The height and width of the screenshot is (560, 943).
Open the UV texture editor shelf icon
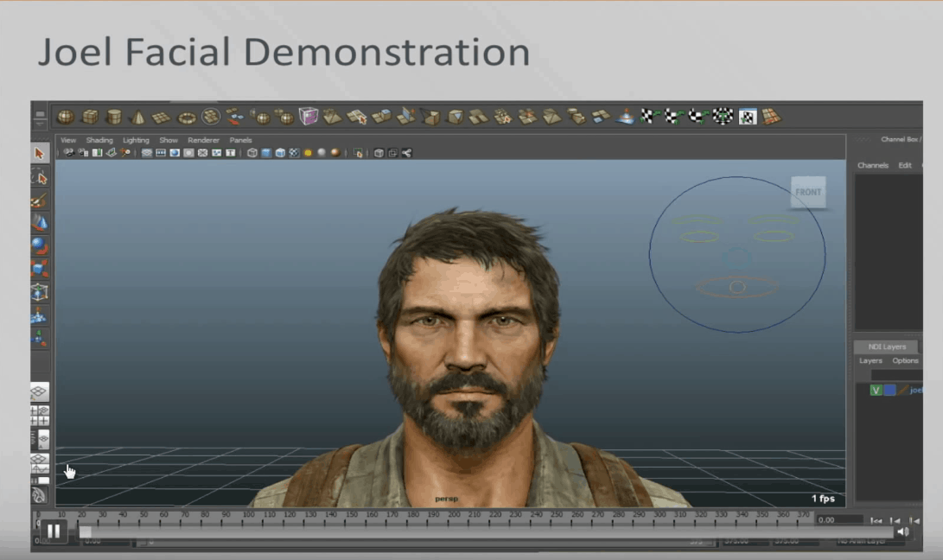coord(747,117)
